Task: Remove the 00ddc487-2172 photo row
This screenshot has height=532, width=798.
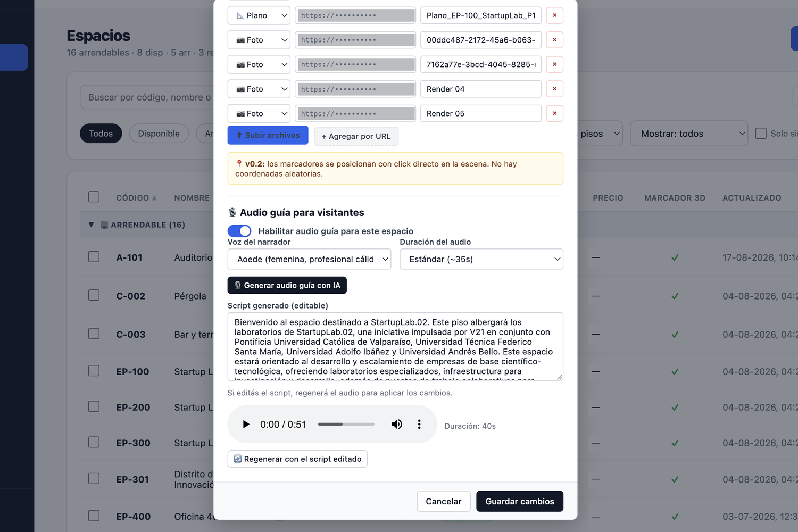Action: 554,40
